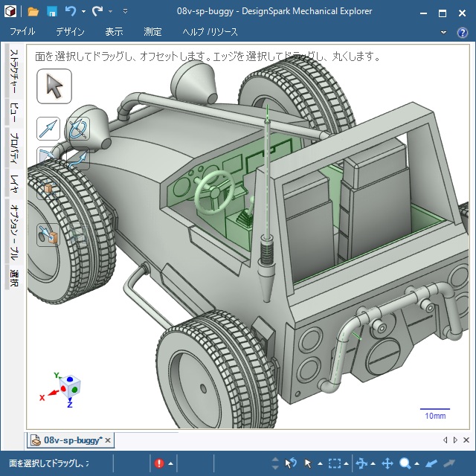Click the direction arrow tool guide
The width and height of the screenshot is (476, 476).
pyautogui.click(x=48, y=129)
